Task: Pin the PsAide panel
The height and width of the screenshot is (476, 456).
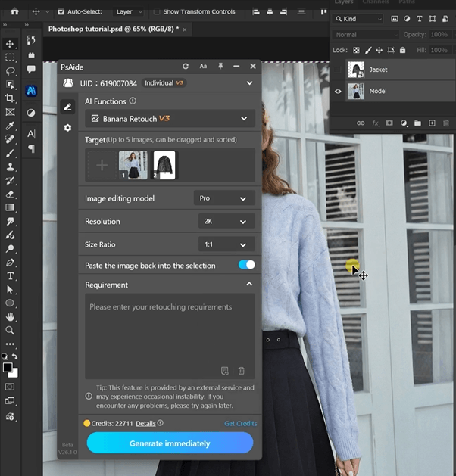Action: 220,66
